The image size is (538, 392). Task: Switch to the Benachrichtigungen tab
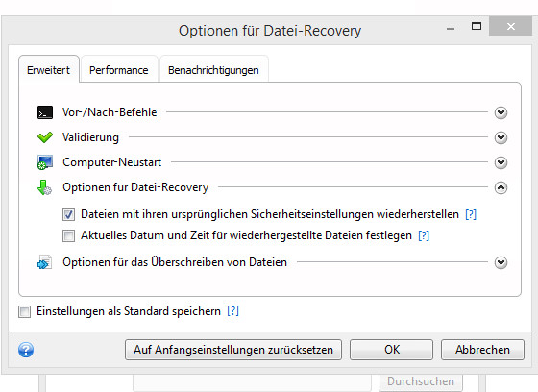tap(213, 70)
